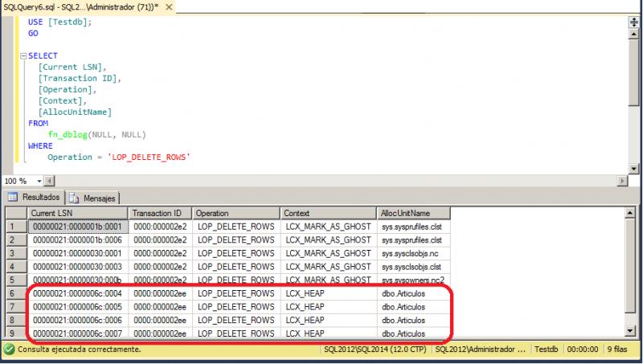Image resolution: width=643 pixels, height=364 pixels.
Task: Click the 9 filas row count
Action: click(x=617, y=350)
